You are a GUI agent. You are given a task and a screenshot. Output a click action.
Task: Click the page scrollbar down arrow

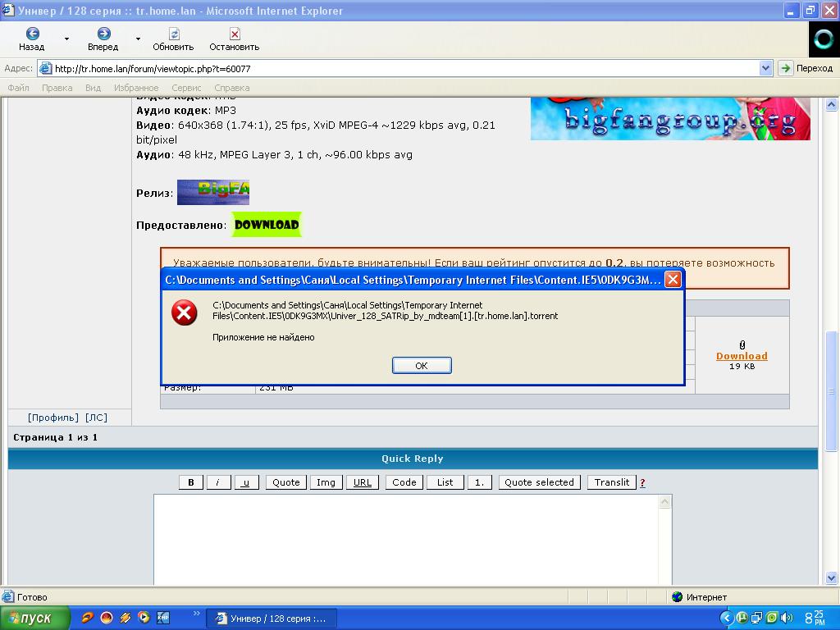(x=832, y=577)
